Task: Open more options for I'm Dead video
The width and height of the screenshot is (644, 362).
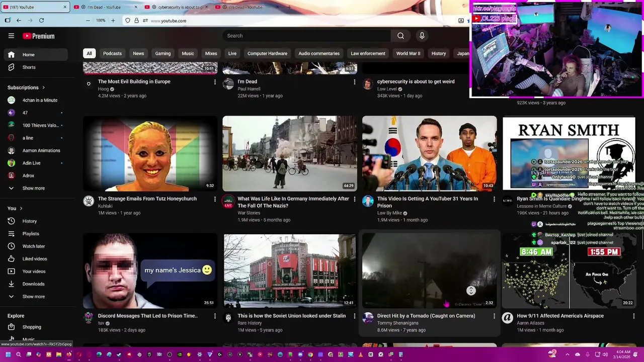Action: coord(354,81)
